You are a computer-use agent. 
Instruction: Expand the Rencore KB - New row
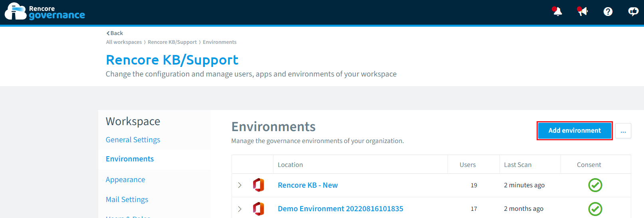pyautogui.click(x=240, y=185)
